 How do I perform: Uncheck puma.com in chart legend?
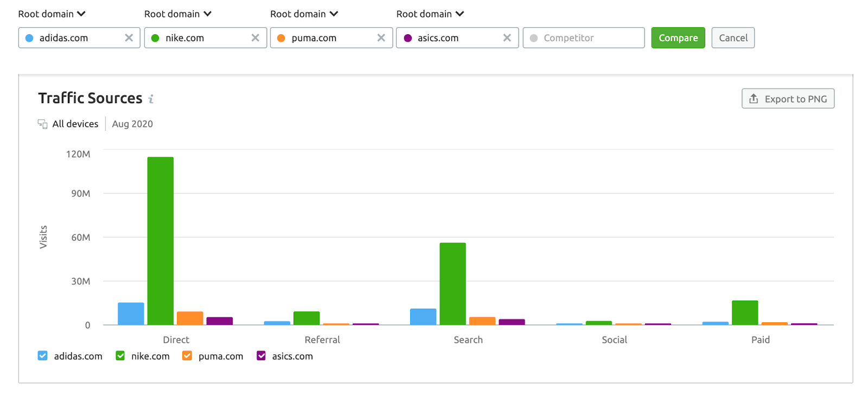click(x=187, y=356)
